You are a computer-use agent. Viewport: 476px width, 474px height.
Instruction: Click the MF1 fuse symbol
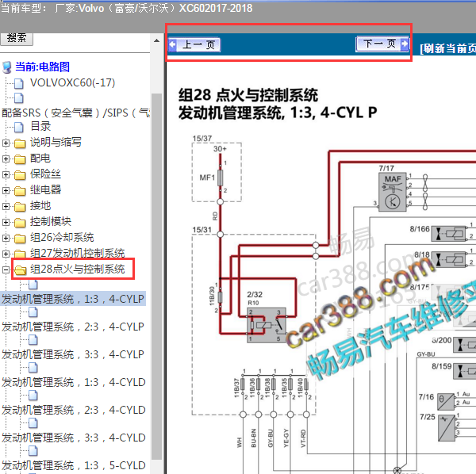(221, 178)
